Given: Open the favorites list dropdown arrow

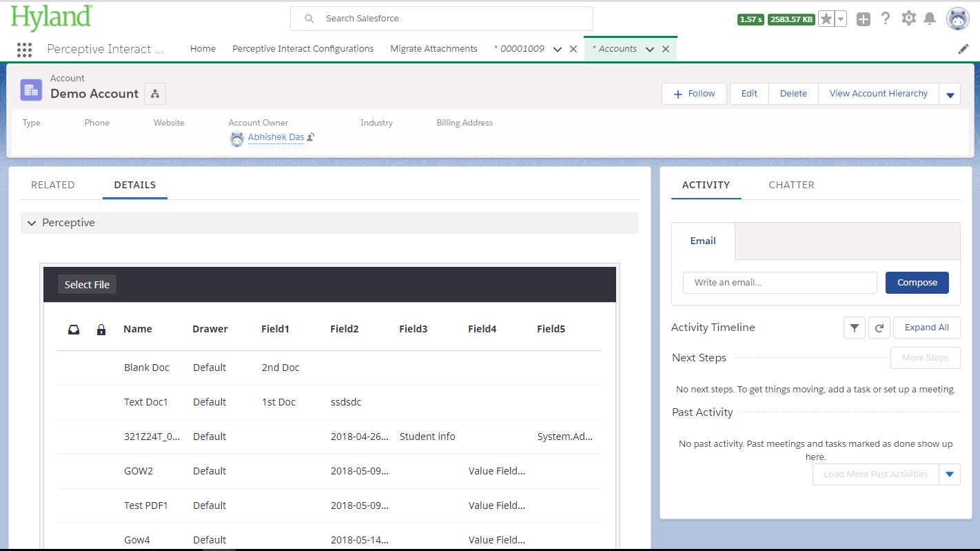Looking at the screenshot, I should 840,19.
